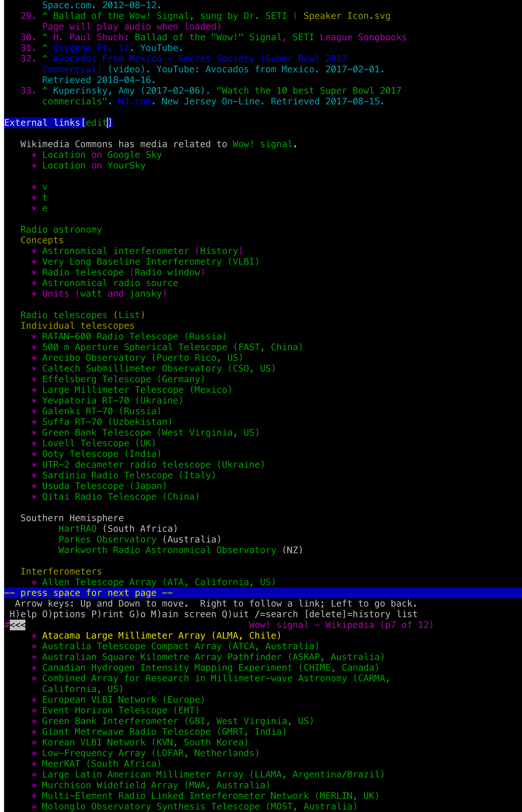This screenshot has height=812, width=522.
Task: Open Parkes Observatory link
Action: tap(108, 540)
